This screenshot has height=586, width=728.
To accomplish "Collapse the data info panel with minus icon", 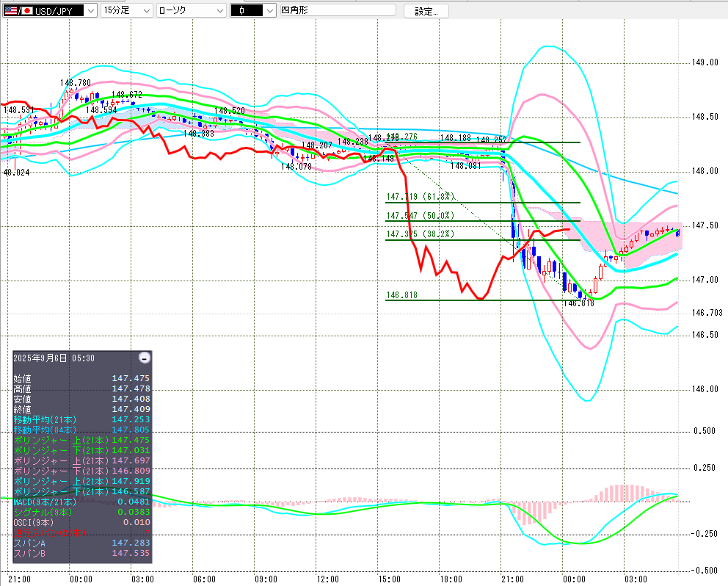I will click(x=145, y=358).
